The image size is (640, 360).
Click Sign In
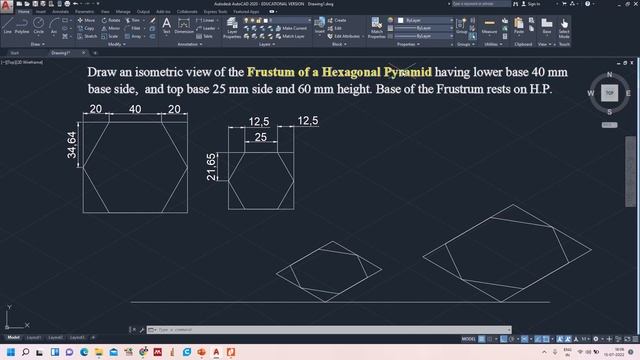pyautogui.click(x=531, y=4)
